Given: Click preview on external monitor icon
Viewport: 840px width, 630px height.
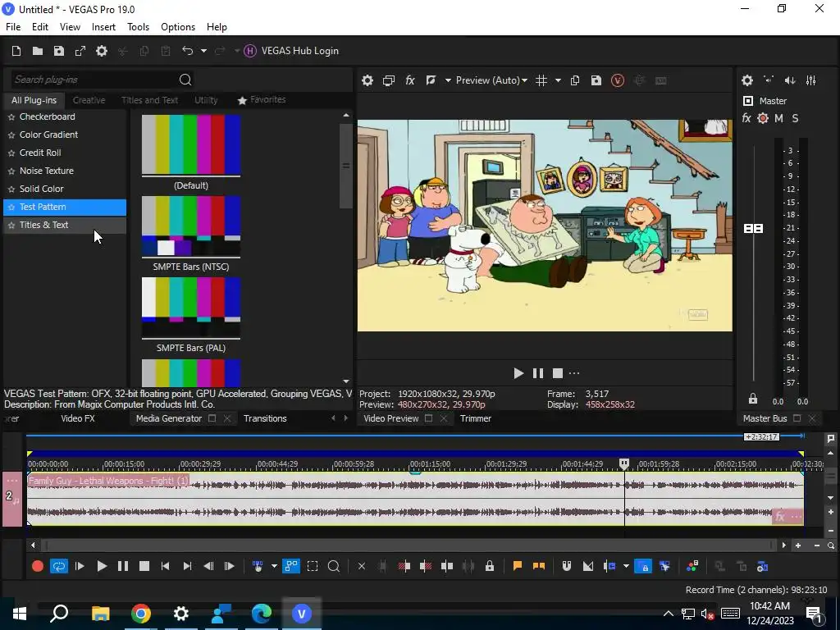Looking at the screenshot, I should click(388, 81).
